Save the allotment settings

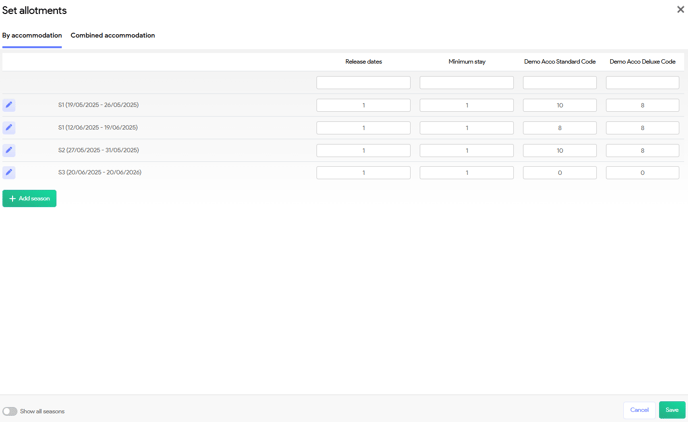671,410
